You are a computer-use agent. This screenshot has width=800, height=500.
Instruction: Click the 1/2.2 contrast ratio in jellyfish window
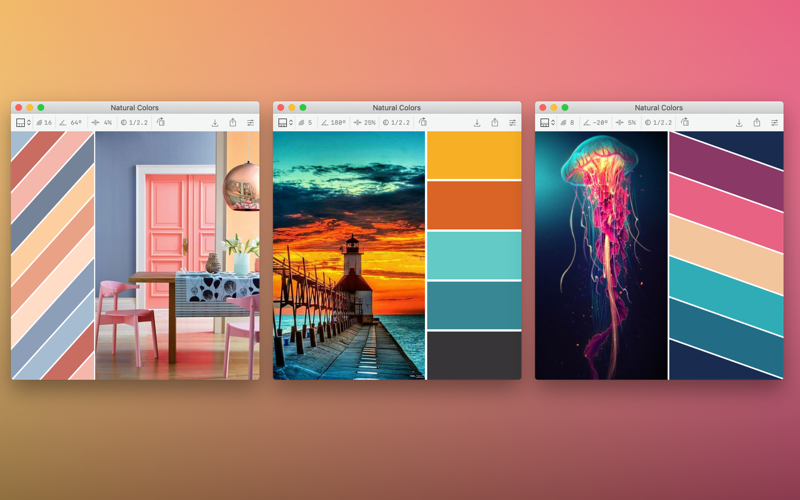(658, 122)
